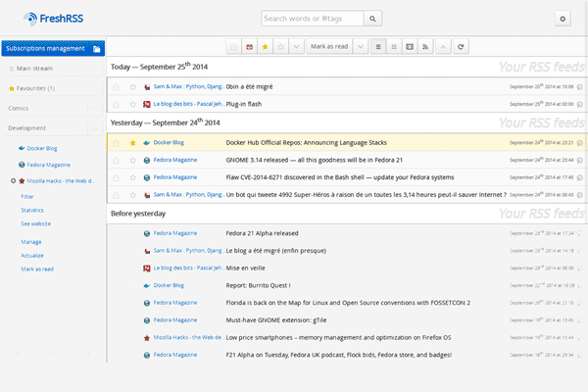Screen dimensions: 588x392
Task: Show only favourites with the yellow star filter
Action: point(265,46)
